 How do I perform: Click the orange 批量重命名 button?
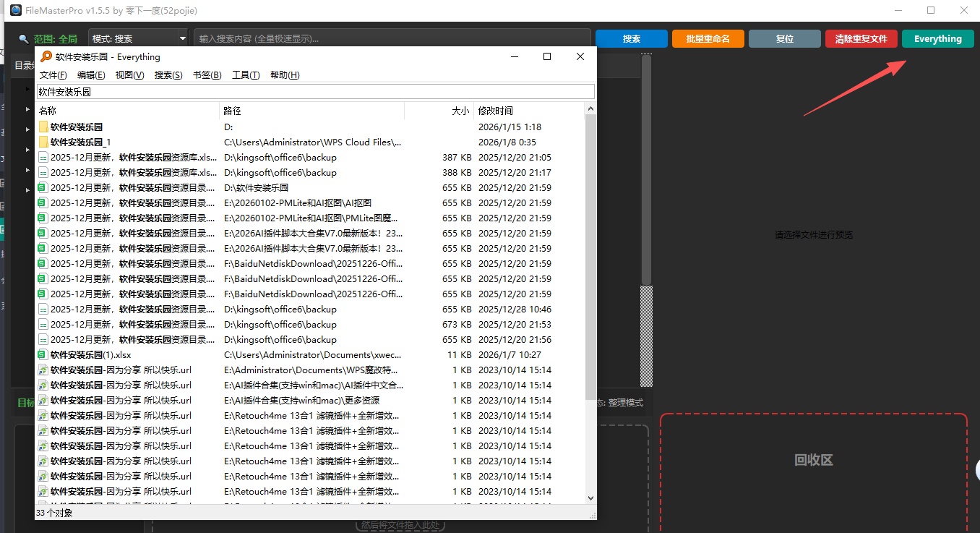pos(708,39)
